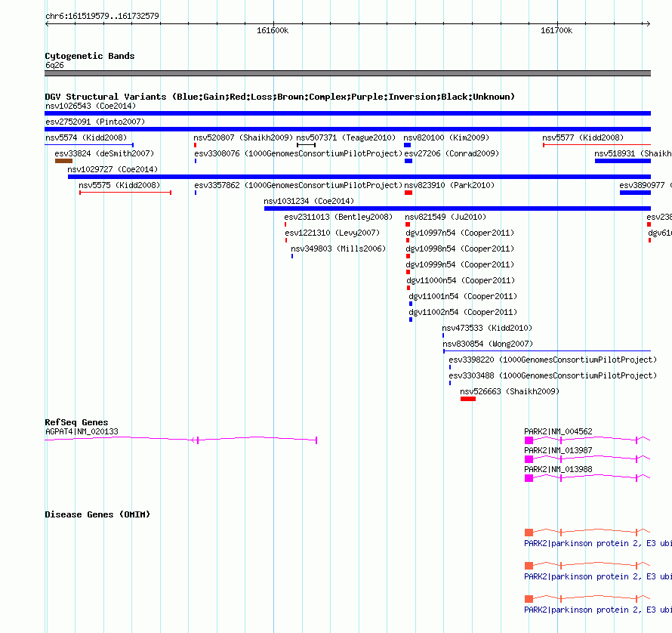Screen dimensions: 672x633
Task: Click the Disease Genes (OMIM) track title
Action: point(97,514)
